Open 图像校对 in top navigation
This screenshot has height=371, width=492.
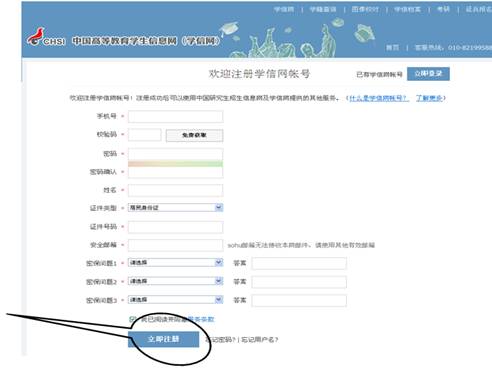click(365, 9)
